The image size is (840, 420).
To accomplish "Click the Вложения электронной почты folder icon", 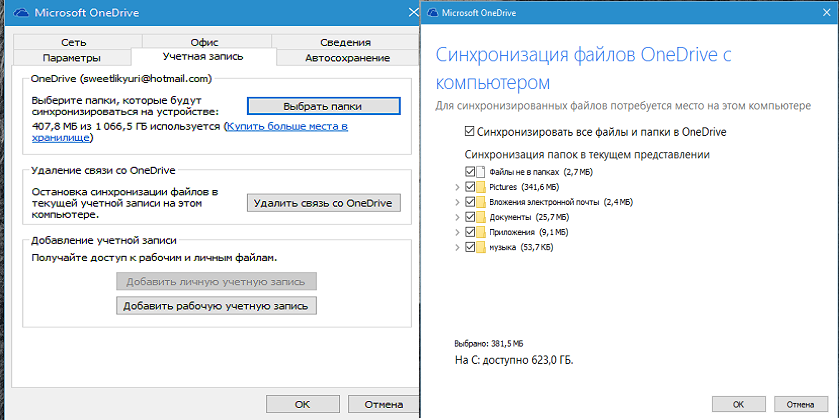I will (481, 202).
